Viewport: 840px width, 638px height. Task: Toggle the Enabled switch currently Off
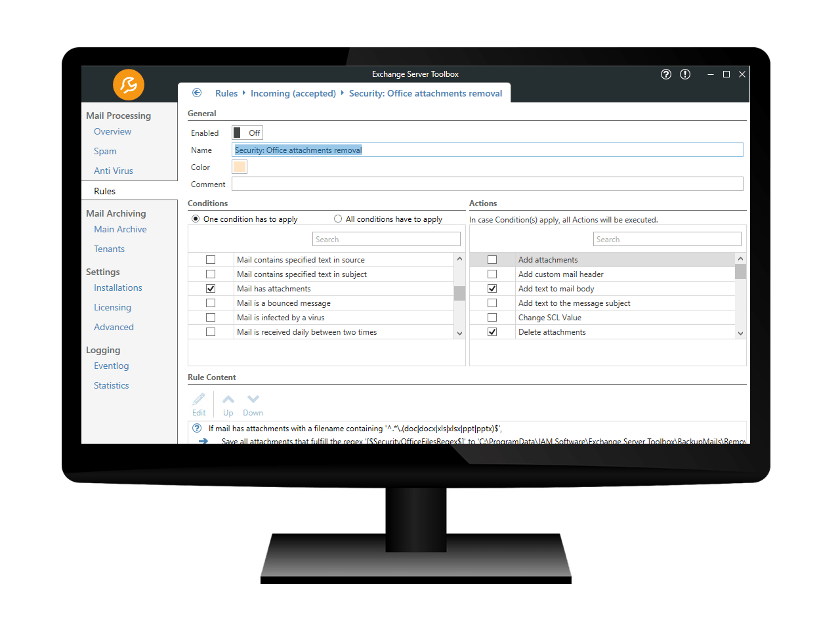pyautogui.click(x=247, y=133)
